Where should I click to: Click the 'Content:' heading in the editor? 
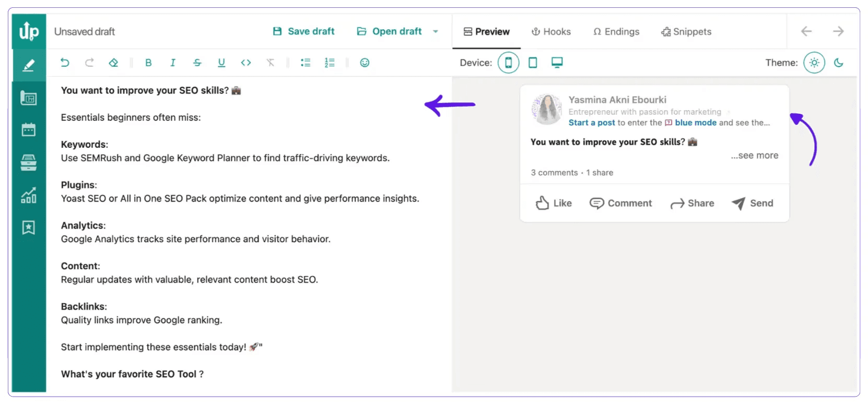point(80,266)
